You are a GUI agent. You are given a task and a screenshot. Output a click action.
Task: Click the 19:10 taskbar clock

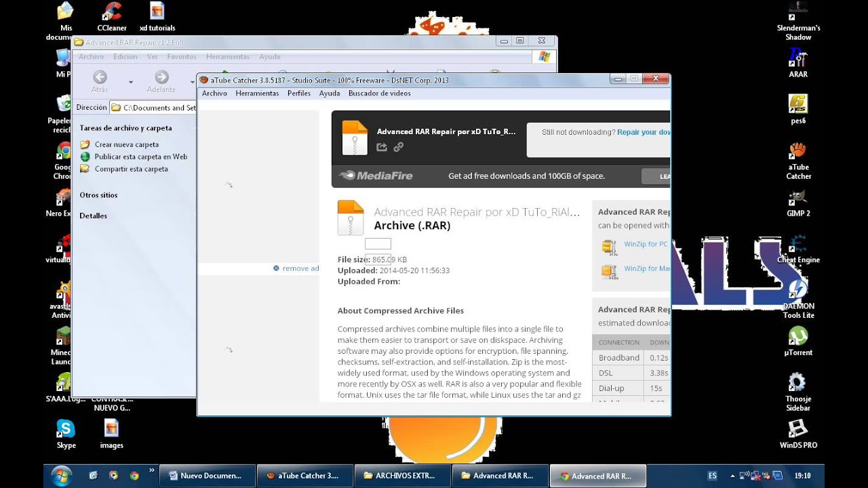pos(802,476)
